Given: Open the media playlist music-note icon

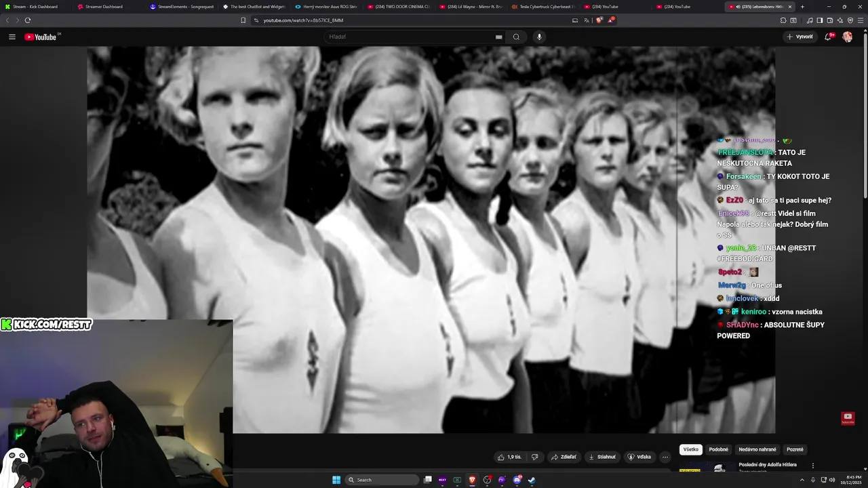Looking at the screenshot, I should coord(810,20).
